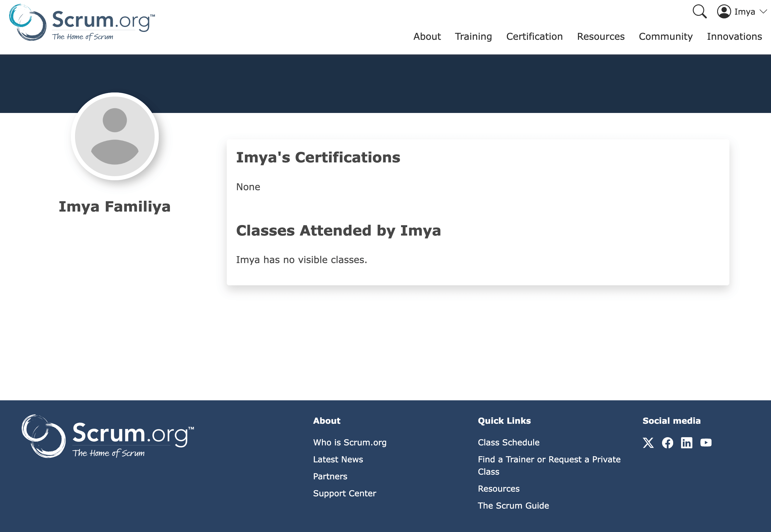771x532 pixels.
Task: Open the Community navigation menu
Action: pyautogui.click(x=666, y=36)
